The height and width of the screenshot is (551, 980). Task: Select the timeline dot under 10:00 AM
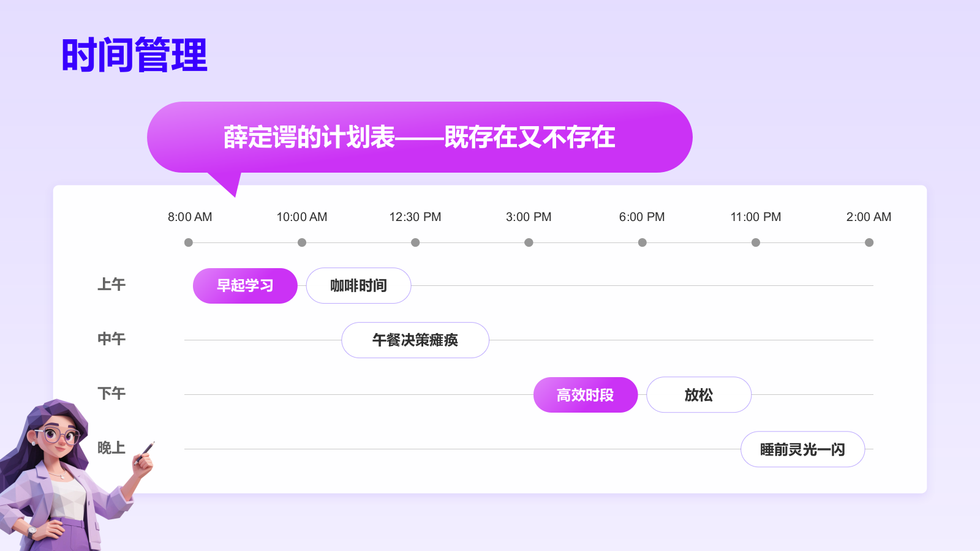point(302,242)
